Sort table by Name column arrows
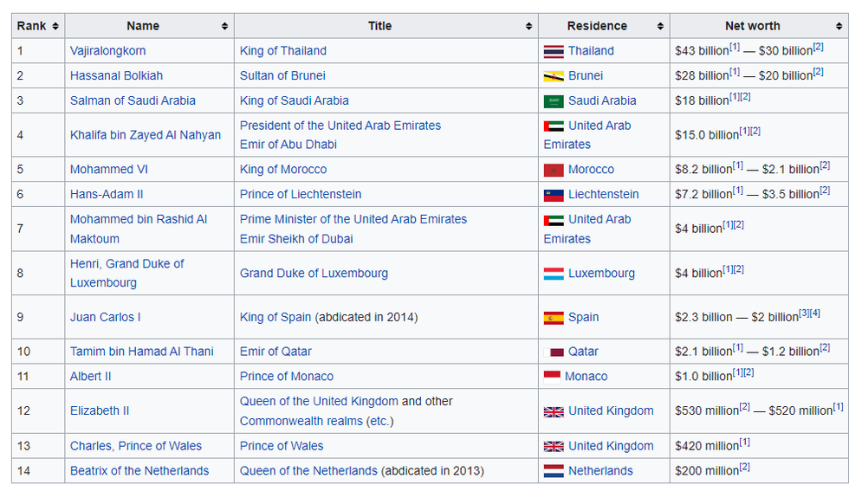This screenshot has width=849, height=504. 224,27
